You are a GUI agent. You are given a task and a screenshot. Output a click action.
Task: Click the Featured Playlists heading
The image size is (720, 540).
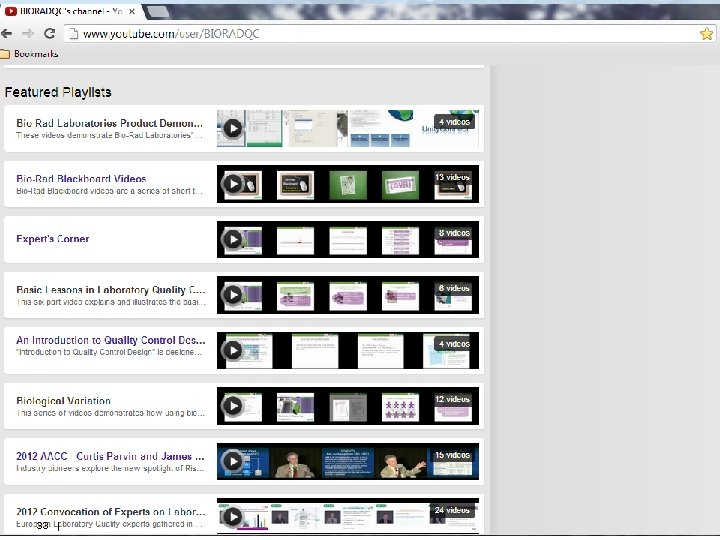click(58, 92)
